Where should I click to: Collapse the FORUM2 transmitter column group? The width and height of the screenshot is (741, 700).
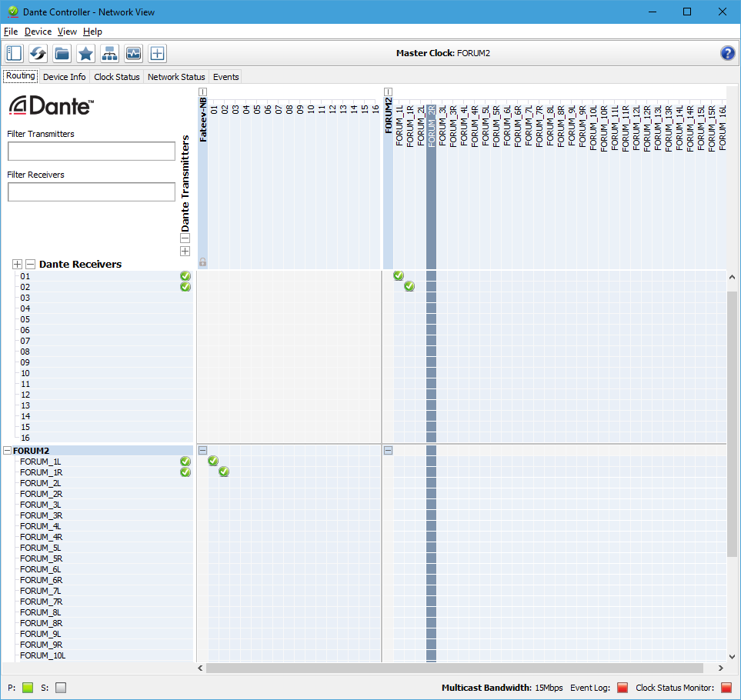(388, 92)
